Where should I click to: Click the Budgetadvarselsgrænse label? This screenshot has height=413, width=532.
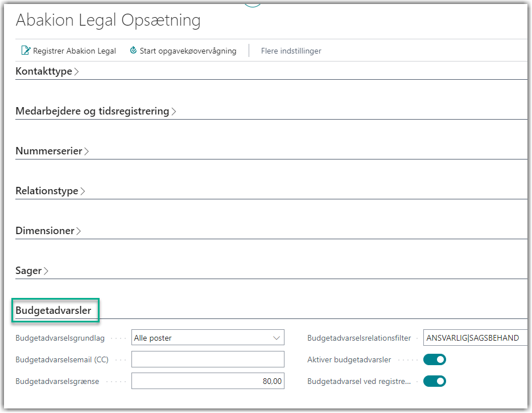(x=57, y=382)
